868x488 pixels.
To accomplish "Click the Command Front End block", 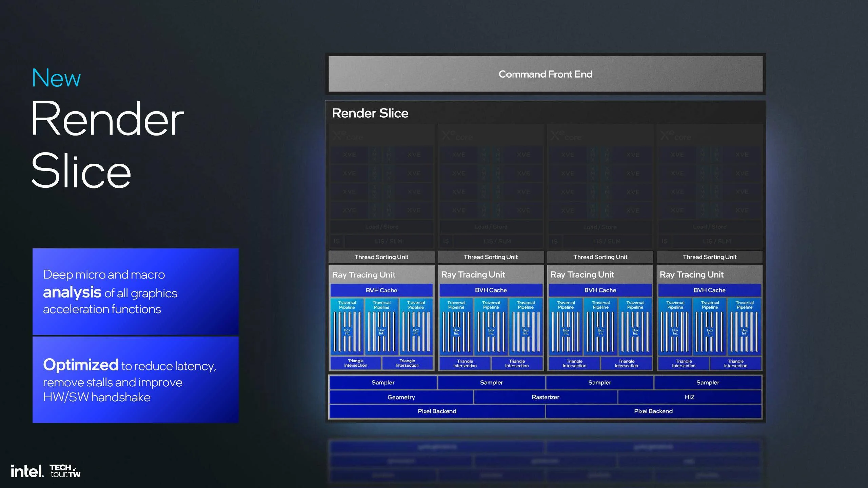I will click(x=545, y=74).
